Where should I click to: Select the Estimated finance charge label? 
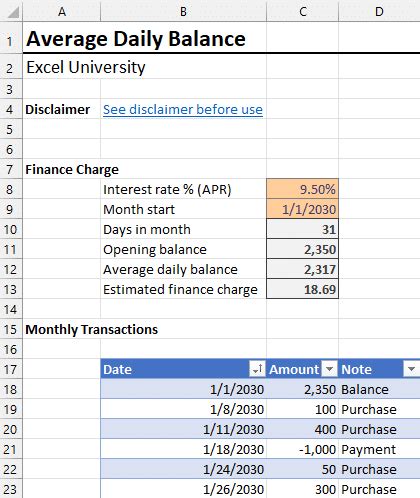(183, 289)
